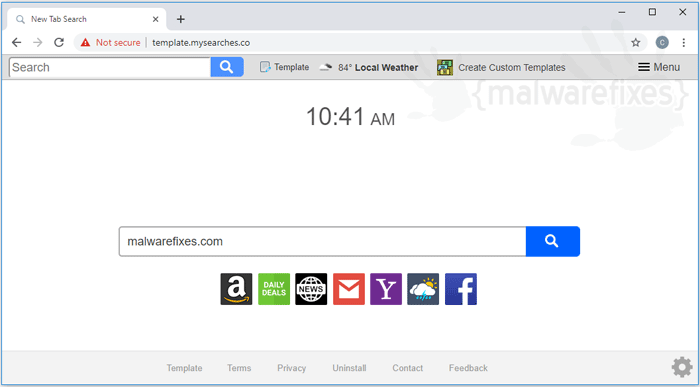
Task: Open the Chrome profile avatar
Action: [662, 42]
